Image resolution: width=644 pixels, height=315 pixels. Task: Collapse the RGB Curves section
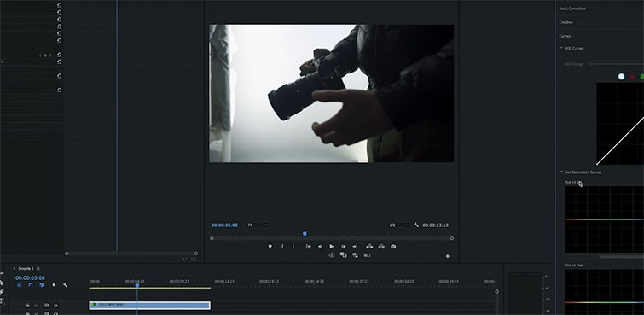point(561,48)
